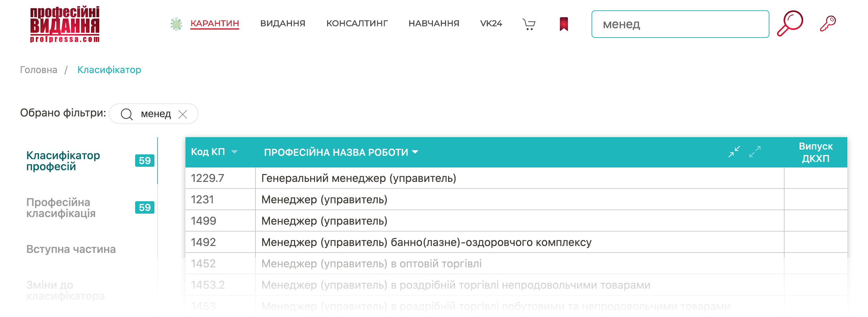Open Професійна назва роботи column dropdown
Viewport: 868px width, 317px height.
pyautogui.click(x=415, y=152)
